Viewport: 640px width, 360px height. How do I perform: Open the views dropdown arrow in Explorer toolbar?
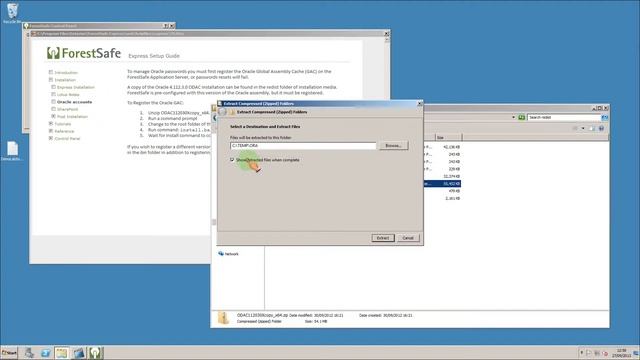pos(583,129)
